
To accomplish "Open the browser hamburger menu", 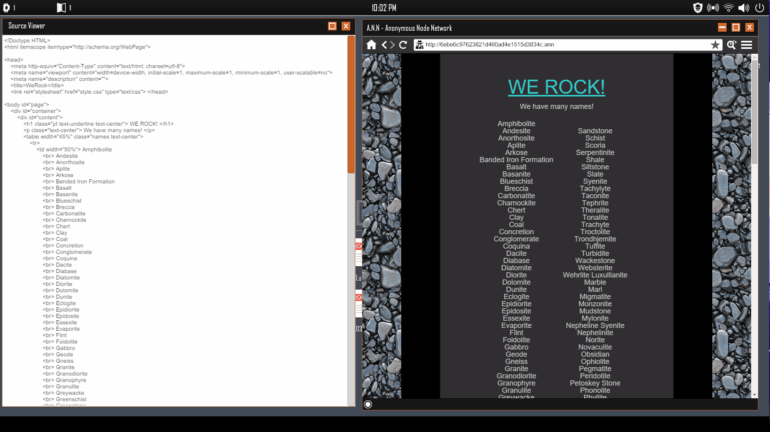I will 747,45.
